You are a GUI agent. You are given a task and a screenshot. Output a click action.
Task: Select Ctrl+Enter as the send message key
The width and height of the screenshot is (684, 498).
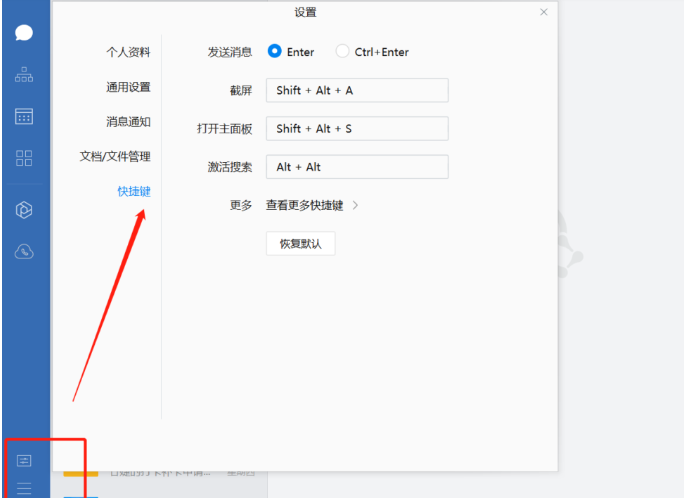pos(343,52)
